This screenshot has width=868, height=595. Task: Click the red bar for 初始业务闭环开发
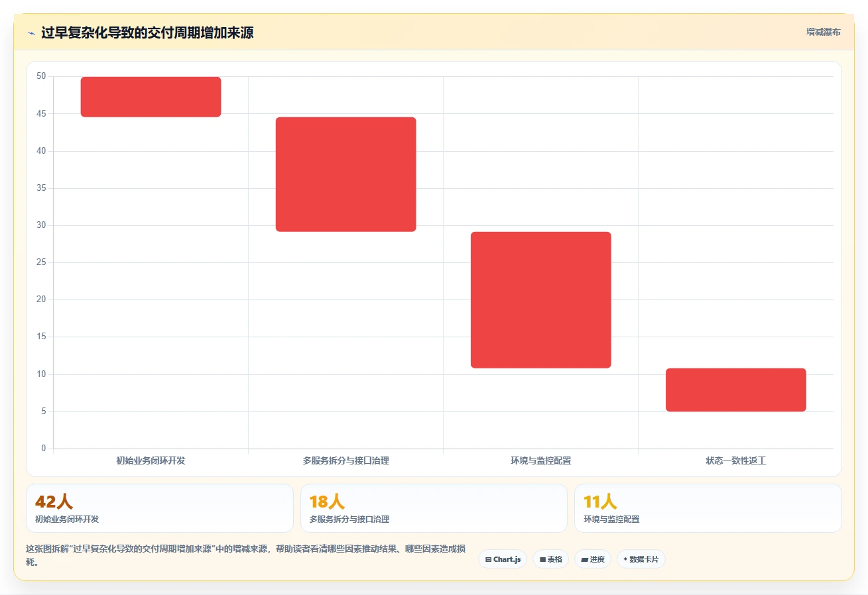tap(151, 97)
